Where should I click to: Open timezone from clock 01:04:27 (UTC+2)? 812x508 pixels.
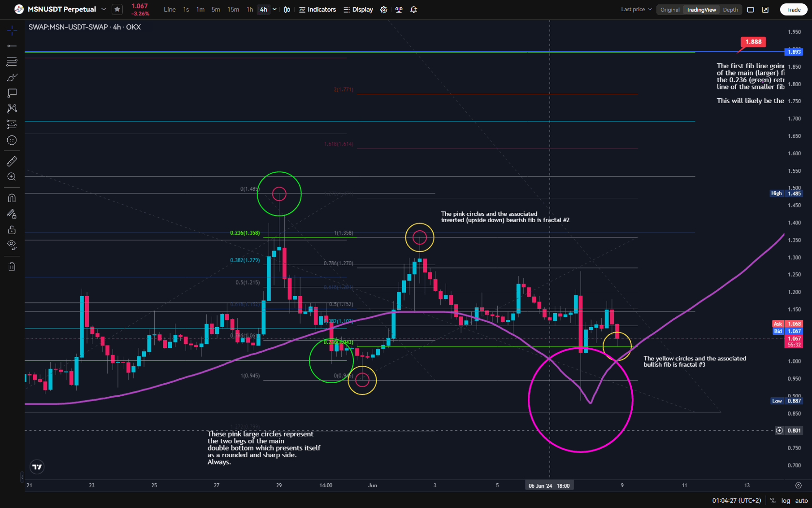pos(736,501)
